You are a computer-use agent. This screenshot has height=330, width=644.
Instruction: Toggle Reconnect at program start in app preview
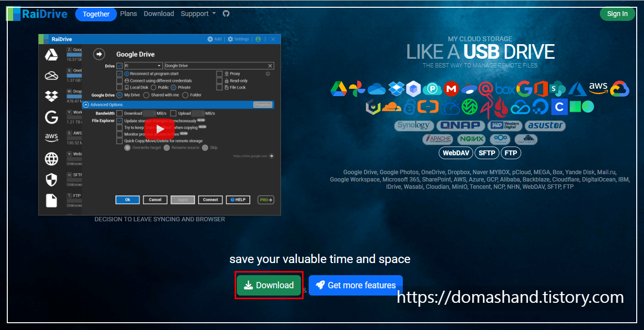[119, 74]
